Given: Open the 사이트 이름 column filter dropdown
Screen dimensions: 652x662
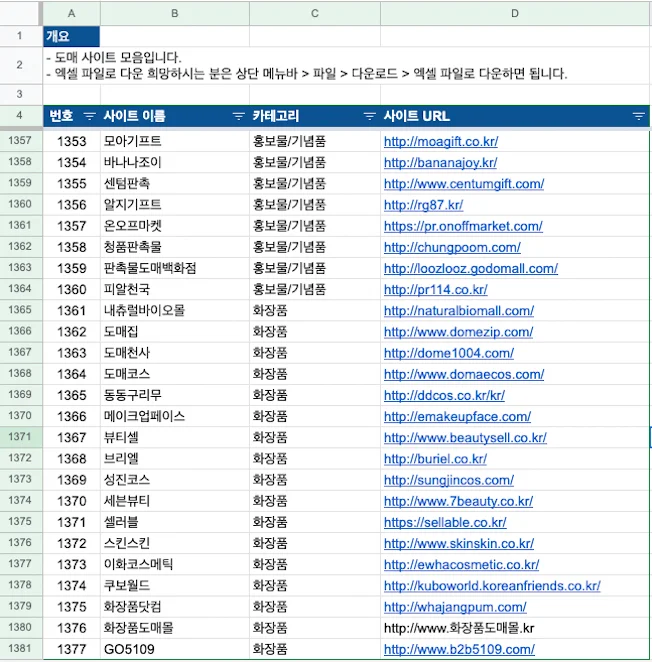Looking at the screenshot, I should (x=239, y=116).
